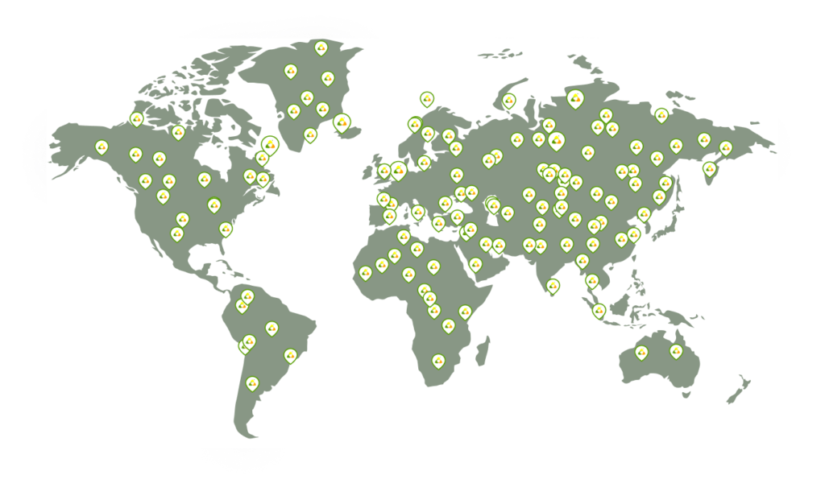Click the Novaya Zemlya map marker
825x504 pixels.
point(509,101)
